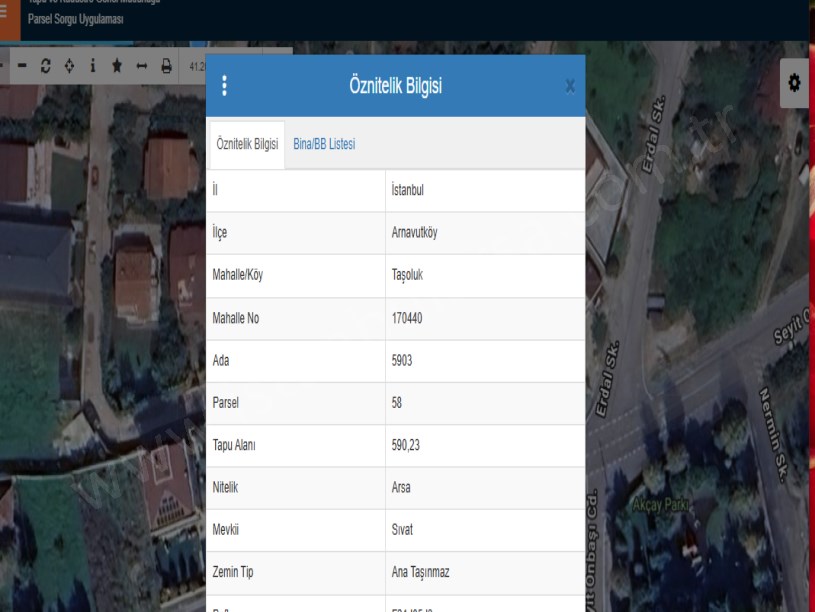The height and width of the screenshot is (612, 815).
Task: Switch to the Bina/BB Listesi tab
Action: click(324, 144)
